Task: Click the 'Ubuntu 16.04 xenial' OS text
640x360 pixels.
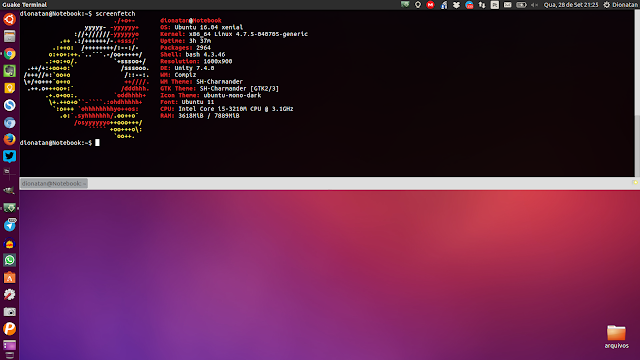Action: (209, 27)
